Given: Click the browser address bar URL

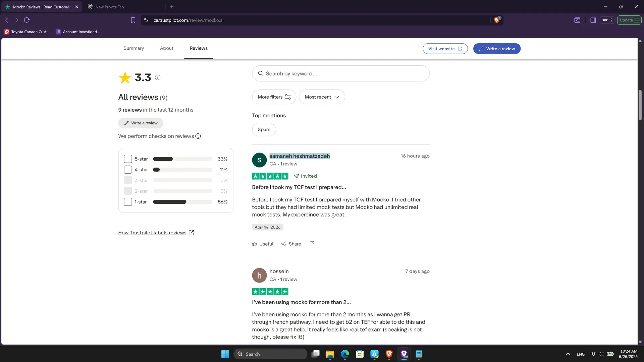Looking at the screenshot, I should pos(188,20).
